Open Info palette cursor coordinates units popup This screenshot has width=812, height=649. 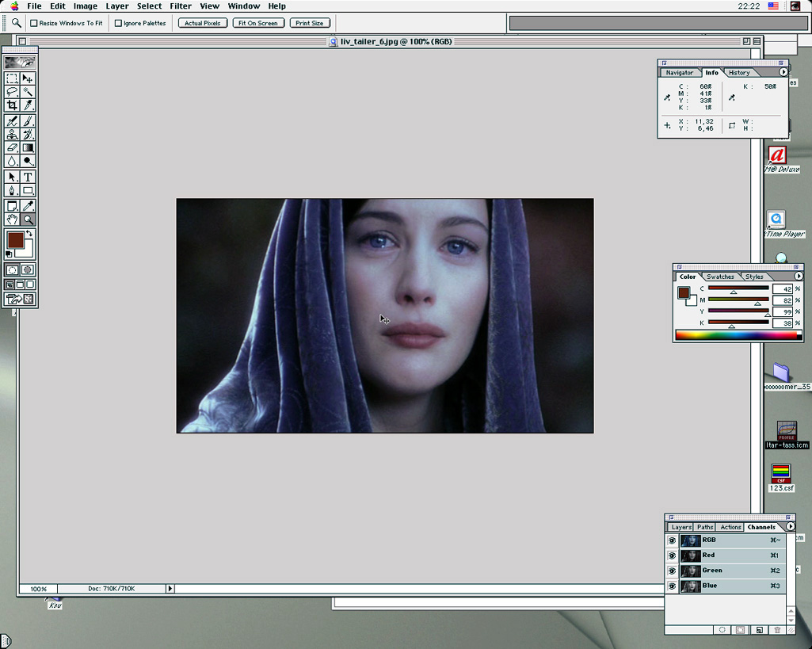(667, 125)
